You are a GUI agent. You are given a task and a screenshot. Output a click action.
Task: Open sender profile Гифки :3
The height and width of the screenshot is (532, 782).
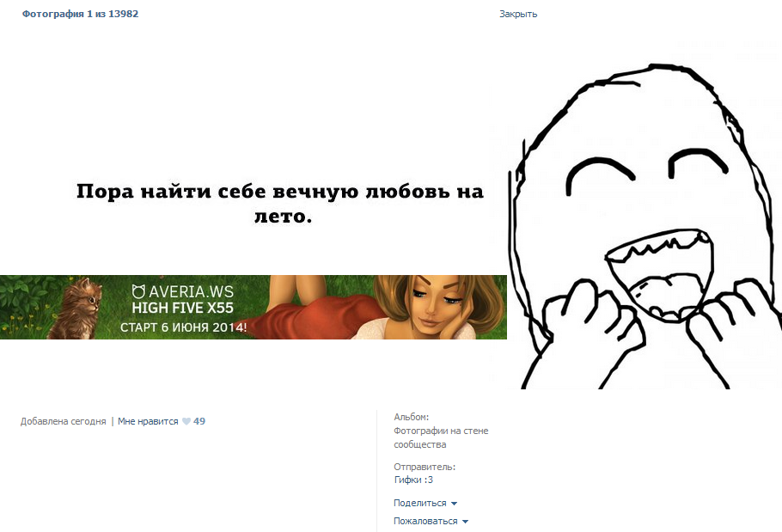[x=413, y=480]
